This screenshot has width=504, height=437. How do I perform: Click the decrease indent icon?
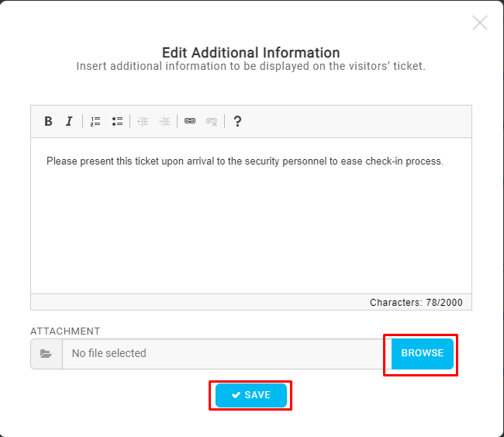[143, 121]
